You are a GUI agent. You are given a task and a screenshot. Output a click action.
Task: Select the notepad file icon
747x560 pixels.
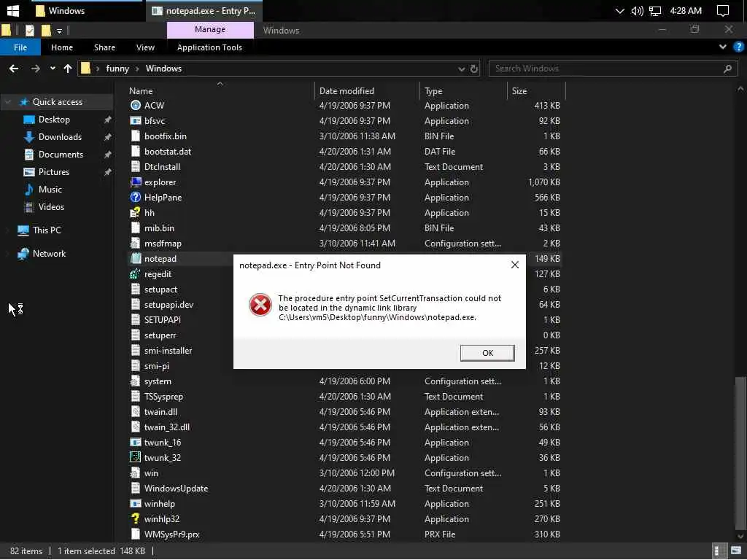click(135, 259)
